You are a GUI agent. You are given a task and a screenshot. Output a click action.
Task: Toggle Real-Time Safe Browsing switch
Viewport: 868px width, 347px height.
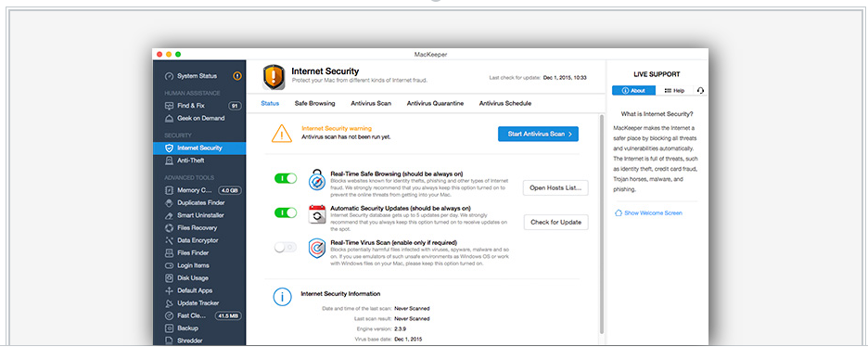pos(286,178)
